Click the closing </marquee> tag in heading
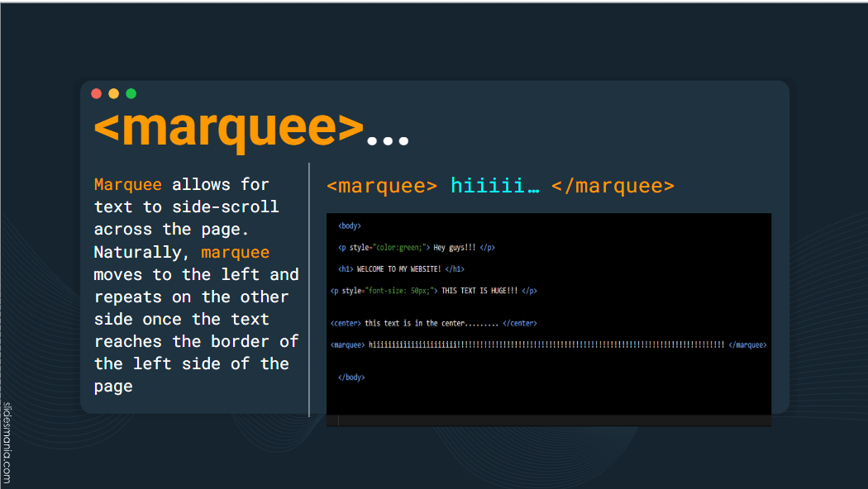Viewport: 868px width, 489px height. (x=613, y=186)
